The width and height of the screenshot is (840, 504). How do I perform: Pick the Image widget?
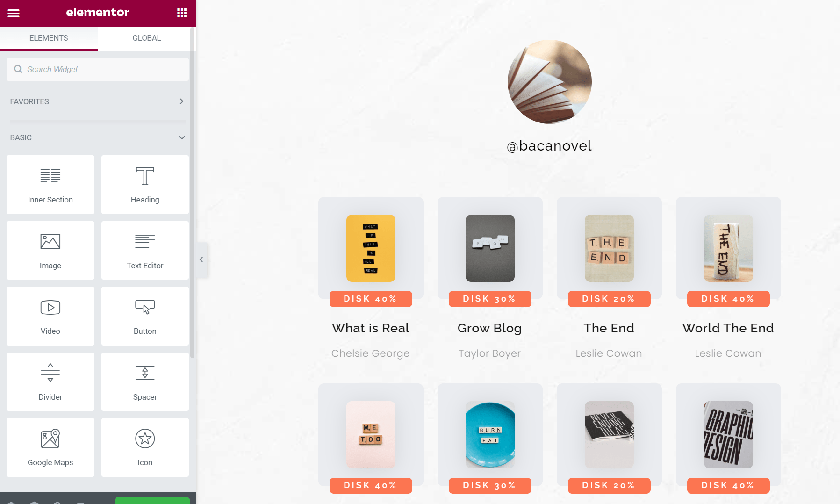click(50, 250)
